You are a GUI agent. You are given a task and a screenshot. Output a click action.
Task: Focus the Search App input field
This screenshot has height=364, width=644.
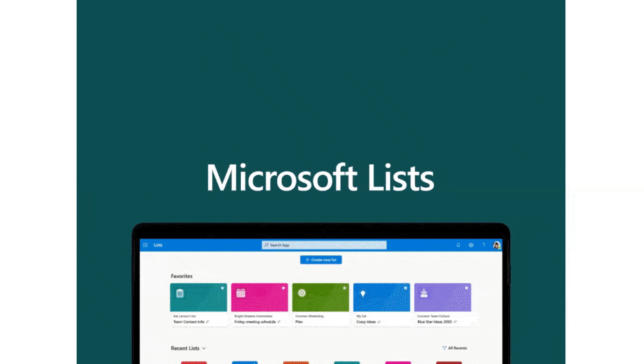(x=324, y=245)
